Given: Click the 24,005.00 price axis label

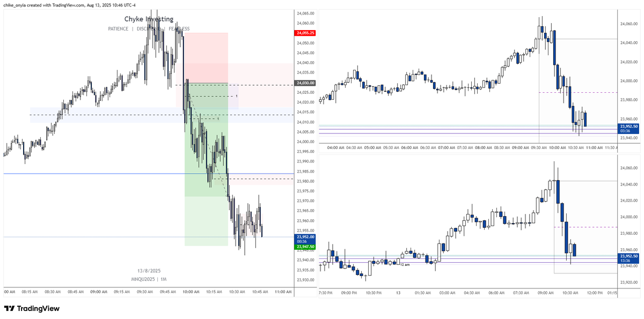Looking at the screenshot, I should coord(305,132).
